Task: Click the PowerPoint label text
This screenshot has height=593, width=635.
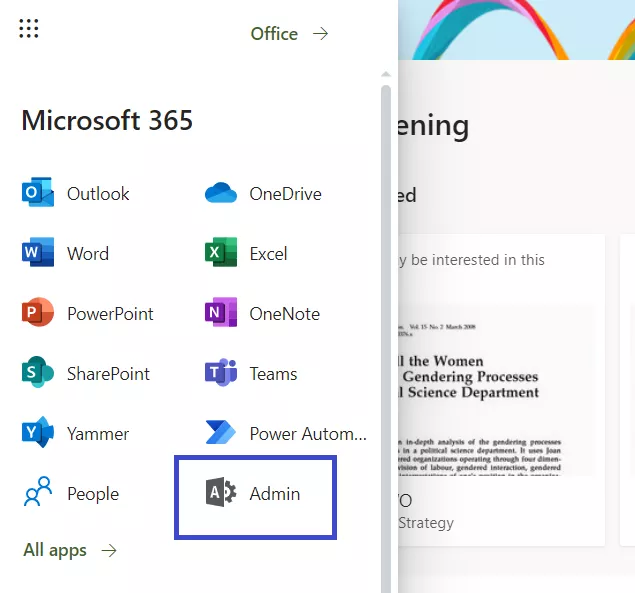Action: 110,314
